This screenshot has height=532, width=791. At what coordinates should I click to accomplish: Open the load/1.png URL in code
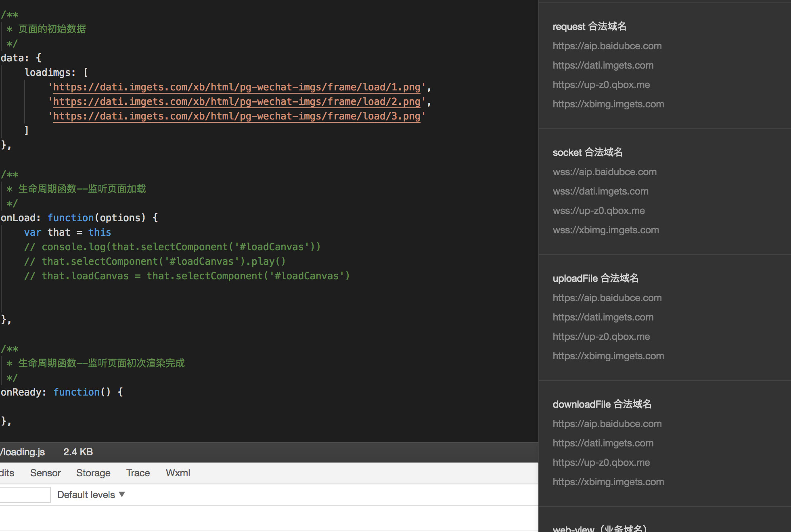click(236, 87)
